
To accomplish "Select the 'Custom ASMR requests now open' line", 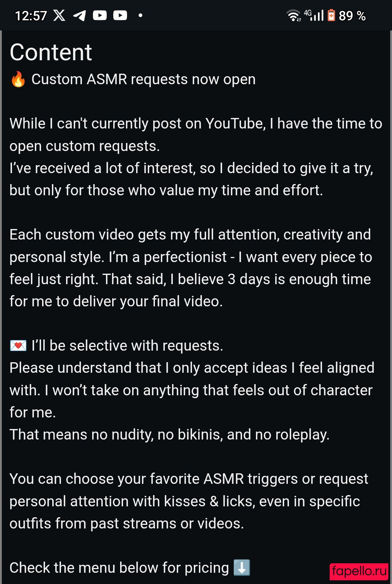I will [x=143, y=79].
